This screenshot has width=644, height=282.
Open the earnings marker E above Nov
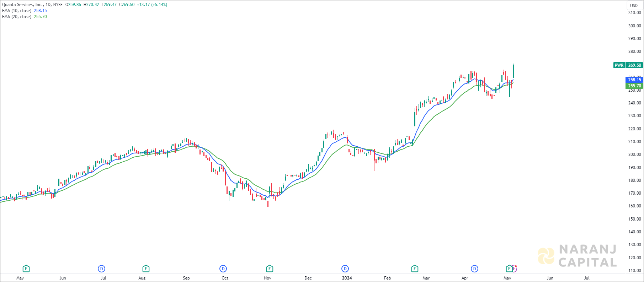[270, 269]
